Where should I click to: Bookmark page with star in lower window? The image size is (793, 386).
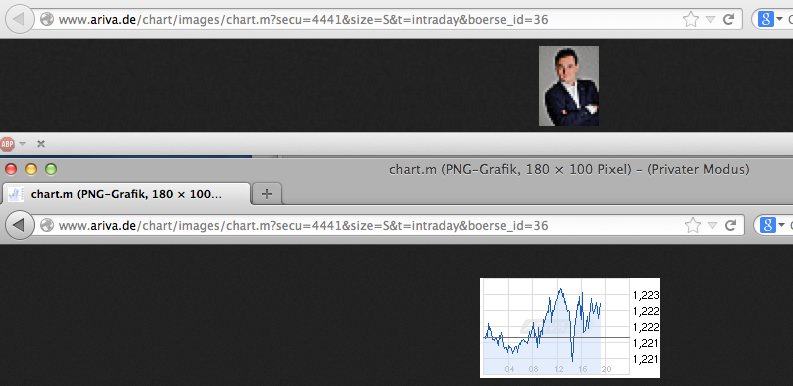point(692,225)
